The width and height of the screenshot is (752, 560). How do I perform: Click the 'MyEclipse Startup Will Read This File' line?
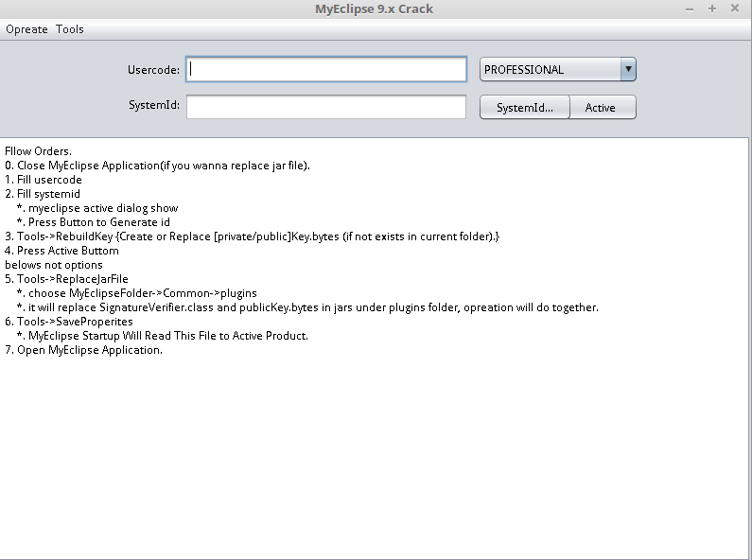point(163,336)
